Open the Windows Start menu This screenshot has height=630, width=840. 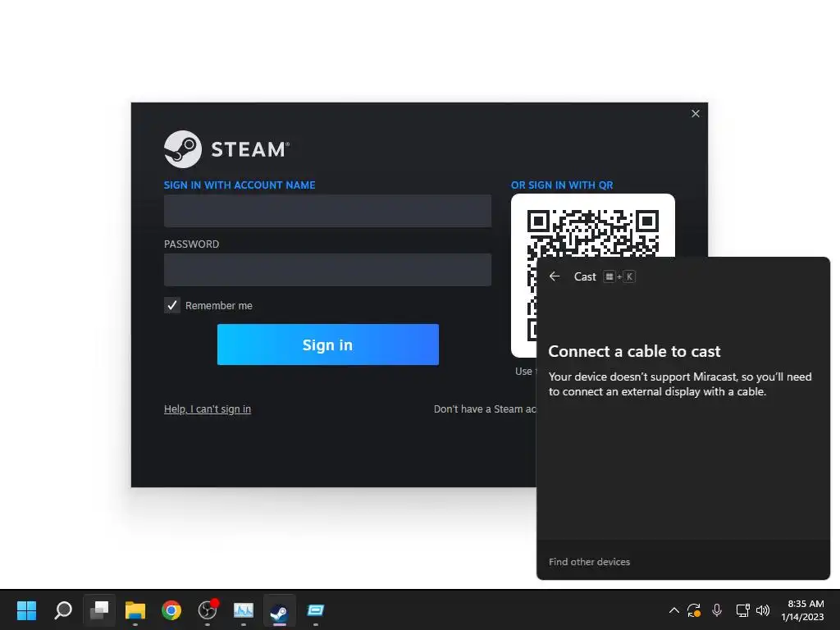[x=26, y=610]
